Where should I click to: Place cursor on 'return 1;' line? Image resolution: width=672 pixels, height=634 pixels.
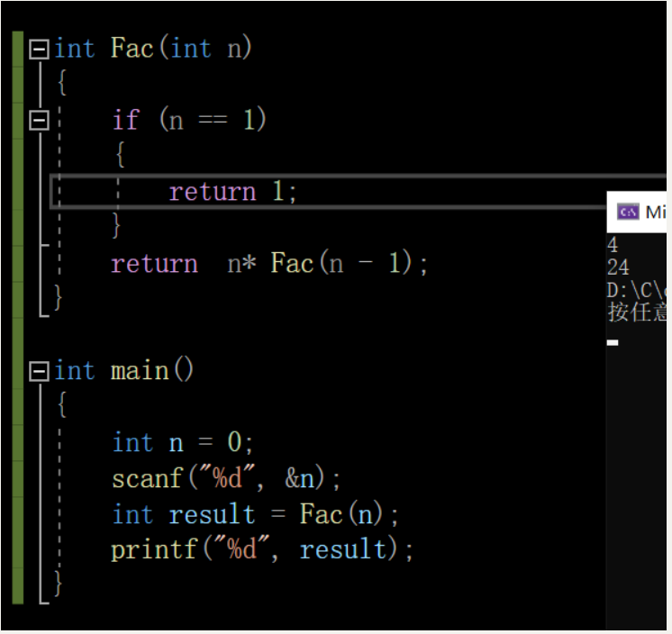pos(232,191)
